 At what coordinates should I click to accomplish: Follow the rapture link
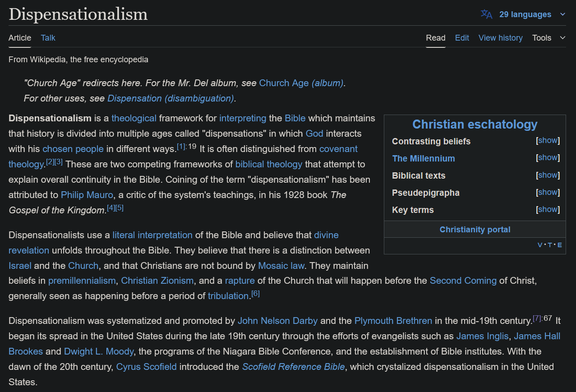(x=240, y=281)
